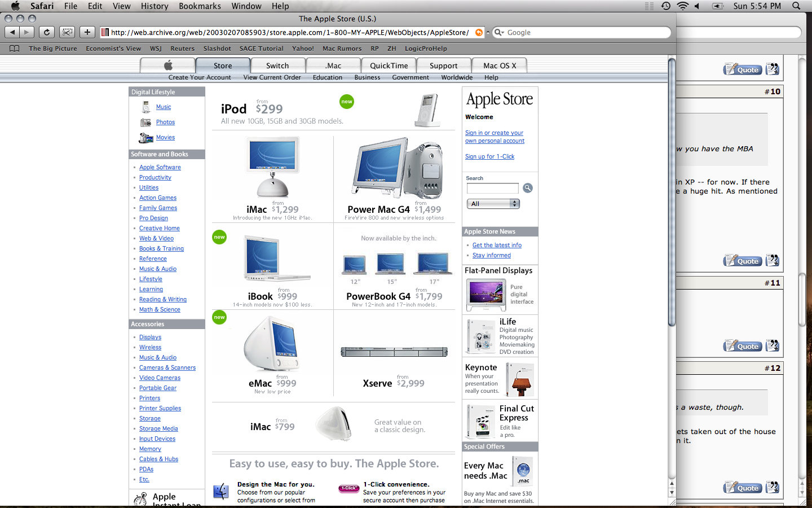Open the Pro Design sidebar link
812x508 pixels.
click(x=153, y=218)
